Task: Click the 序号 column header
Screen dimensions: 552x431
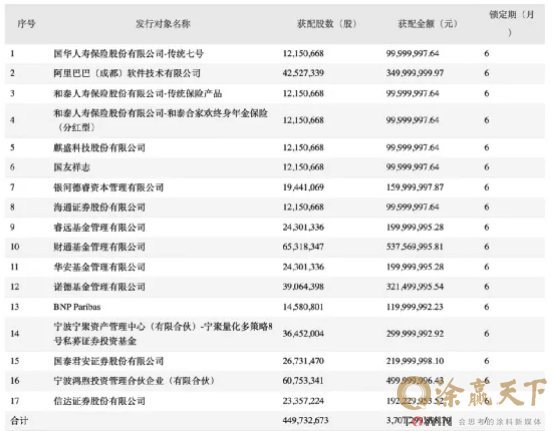Action: tap(26, 24)
